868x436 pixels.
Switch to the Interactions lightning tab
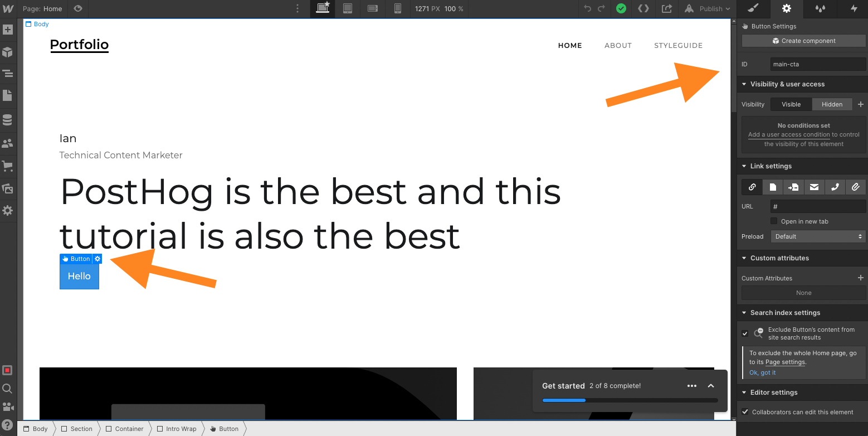pyautogui.click(x=854, y=8)
